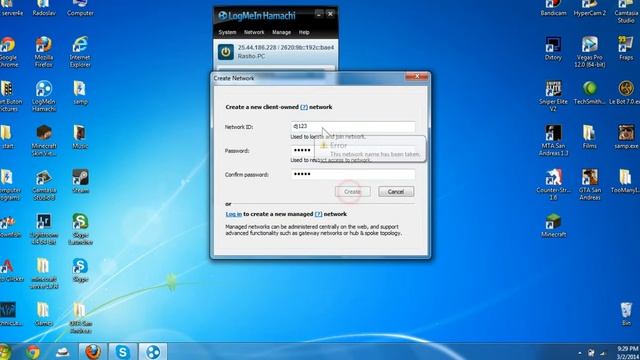This screenshot has height=360, width=640.
Task: Open the Help menu in Hamachi
Action: 304,32
